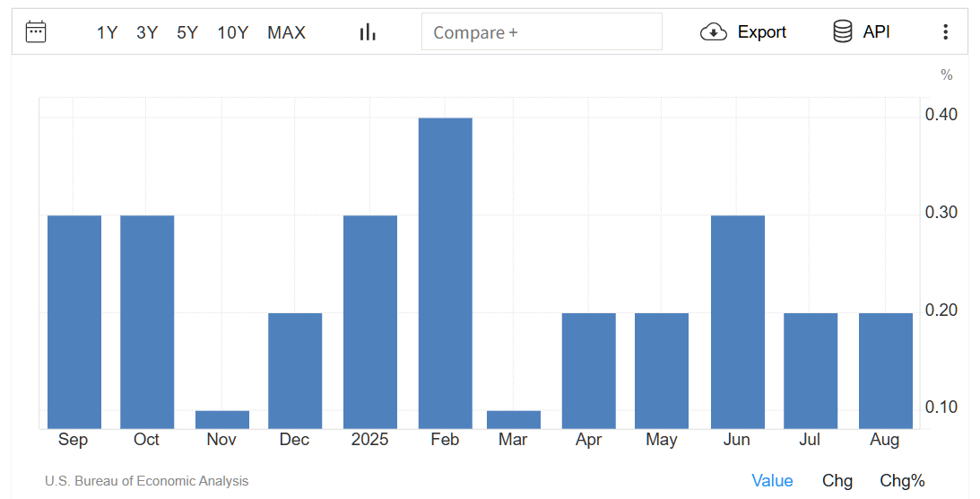
Task: Switch chart display to Chg%
Action: pyautogui.click(x=901, y=481)
